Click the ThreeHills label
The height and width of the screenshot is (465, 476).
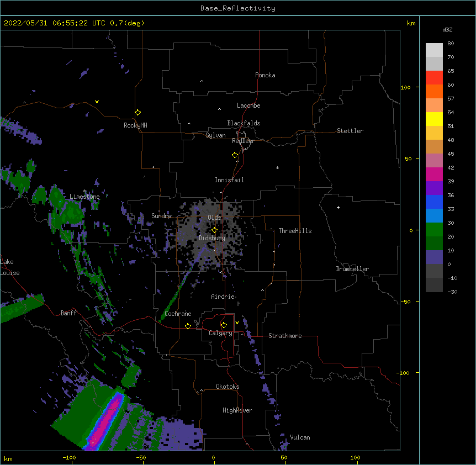[x=295, y=231]
